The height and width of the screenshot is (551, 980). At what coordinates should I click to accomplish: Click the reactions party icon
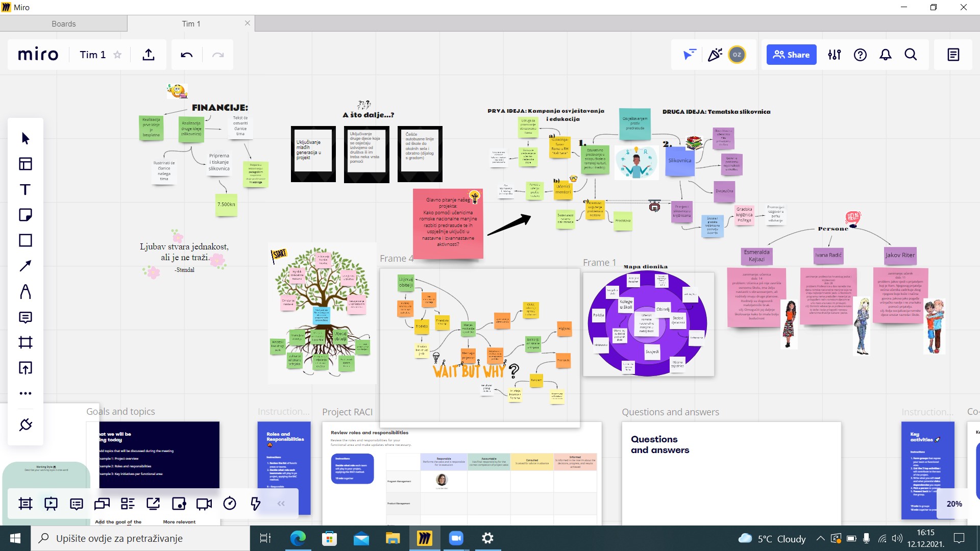coord(715,55)
